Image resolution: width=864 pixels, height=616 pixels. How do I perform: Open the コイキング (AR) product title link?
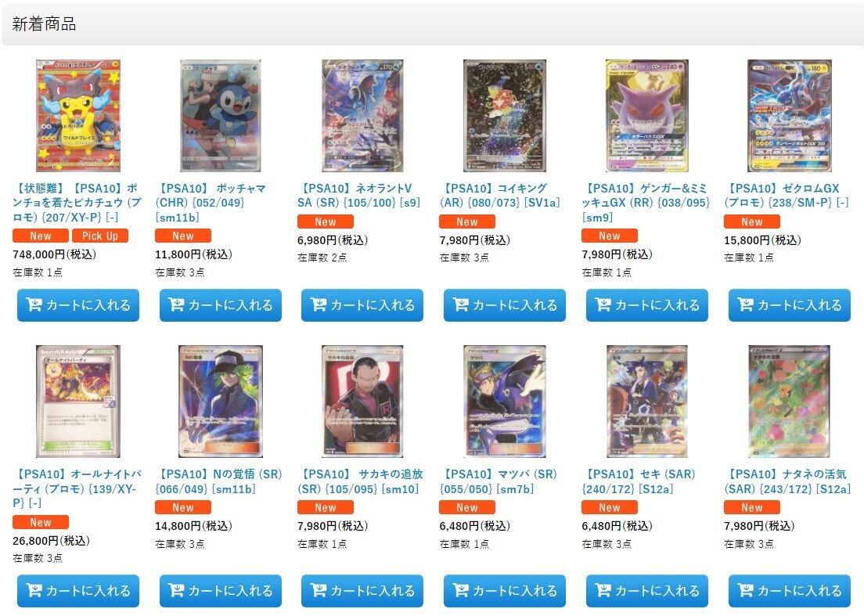tap(500, 196)
